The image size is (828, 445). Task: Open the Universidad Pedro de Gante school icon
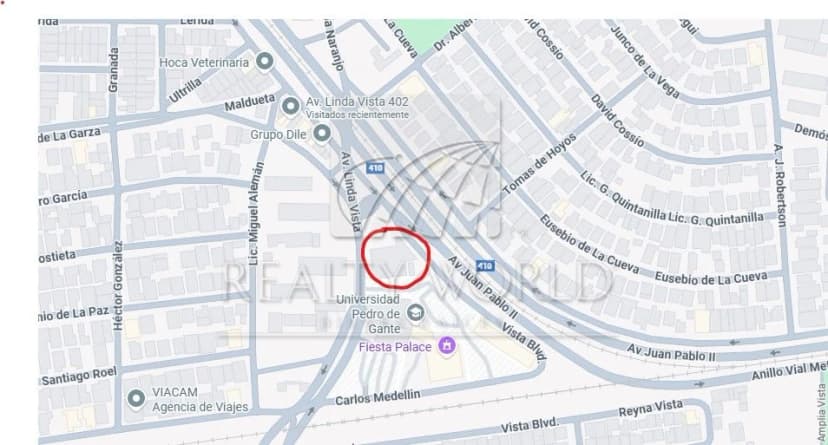tap(416, 313)
